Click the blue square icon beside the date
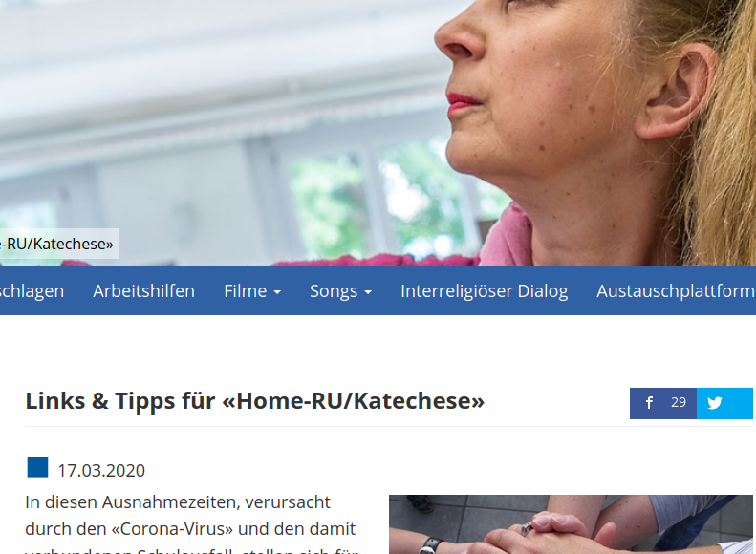 [37, 467]
